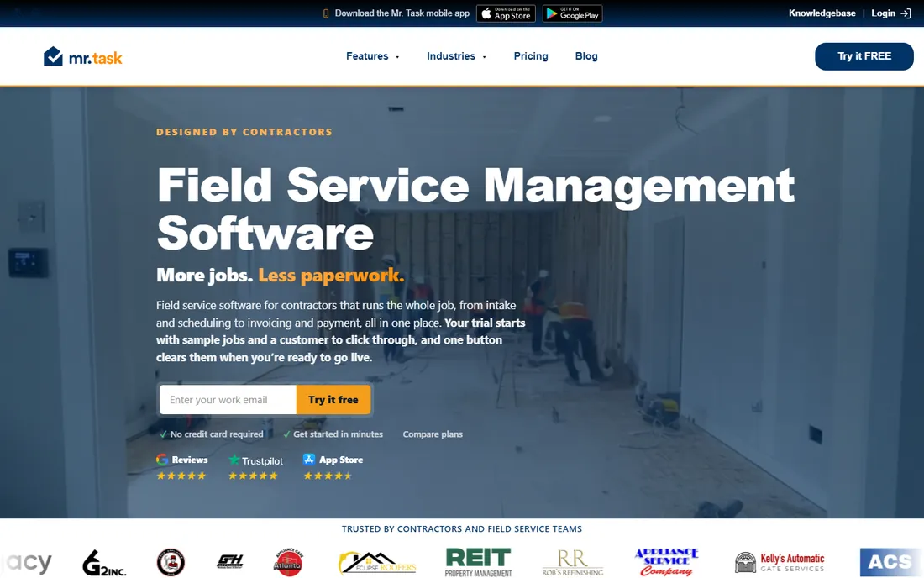Expand the Industries dropdown menu
This screenshot has width=924, height=578.
pos(457,56)
